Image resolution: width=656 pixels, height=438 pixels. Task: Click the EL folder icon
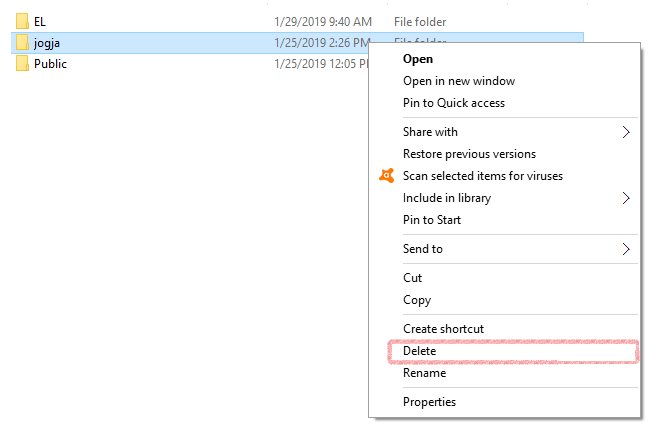22,21
